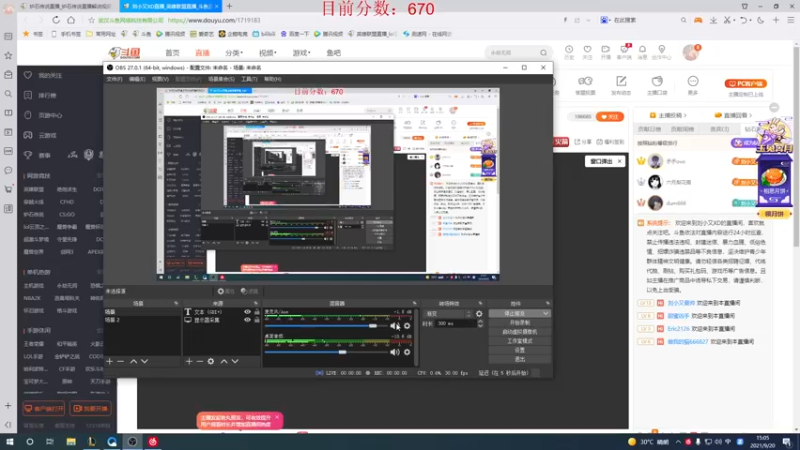Toggle the lock on the display capture source

[x=257, y=320]
